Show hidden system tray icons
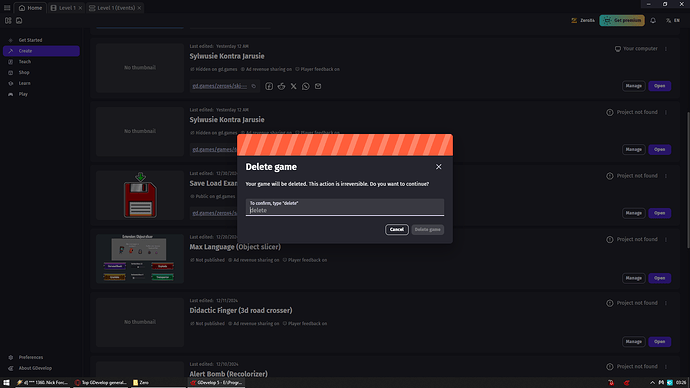 [x=652, y=383]
